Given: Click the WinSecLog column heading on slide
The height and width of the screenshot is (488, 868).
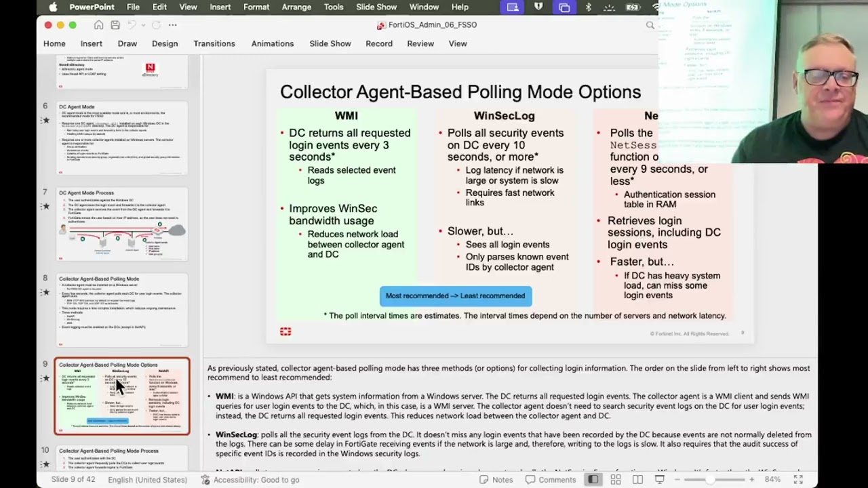Looking at the screenshot, I should point(504,116).
